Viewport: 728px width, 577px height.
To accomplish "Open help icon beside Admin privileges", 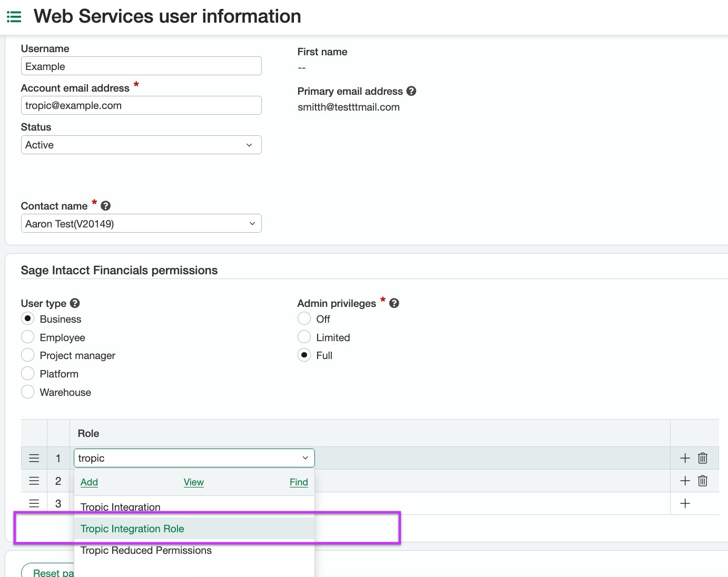I will [394, 303].
